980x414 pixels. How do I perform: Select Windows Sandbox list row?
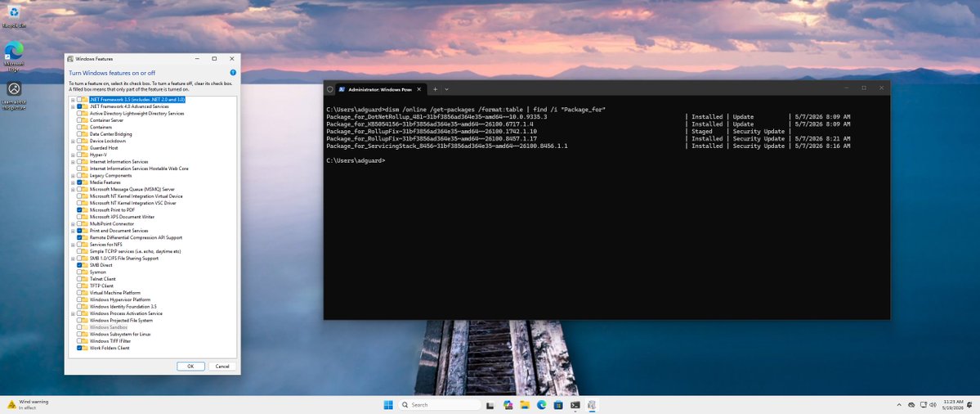pos(109,327)
